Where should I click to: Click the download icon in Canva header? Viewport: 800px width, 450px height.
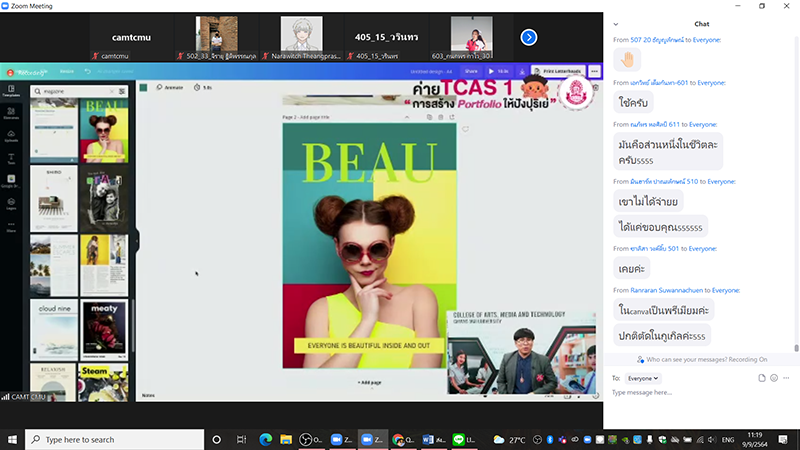pyautogui.click(x=522, y=71)
